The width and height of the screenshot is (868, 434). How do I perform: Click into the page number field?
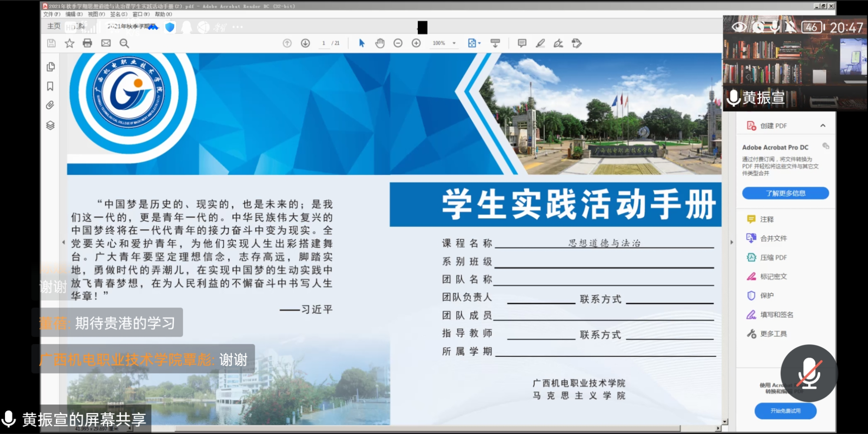click(323, 43)
